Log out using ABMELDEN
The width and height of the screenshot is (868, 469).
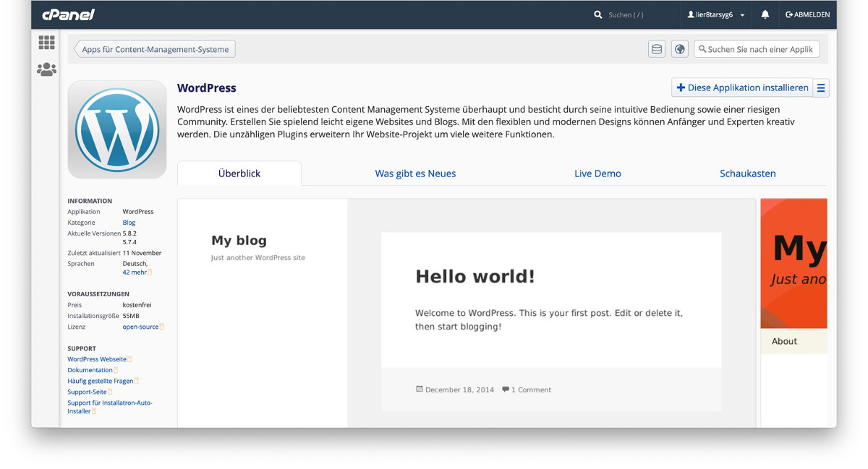(807, 14)
